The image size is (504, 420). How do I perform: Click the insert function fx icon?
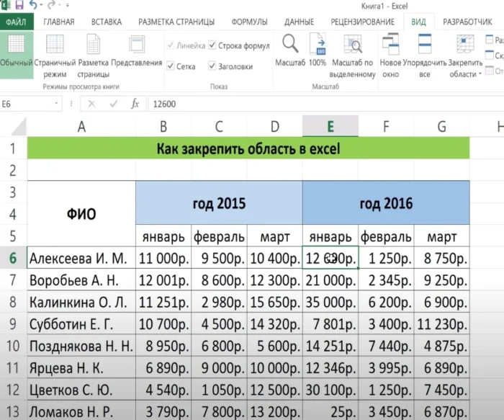(x=135, y=104)
